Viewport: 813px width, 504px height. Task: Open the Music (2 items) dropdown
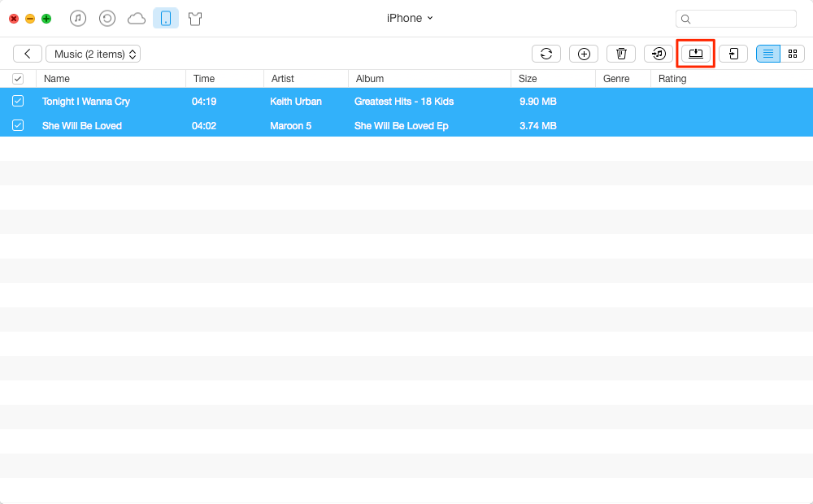coord(93,54)
